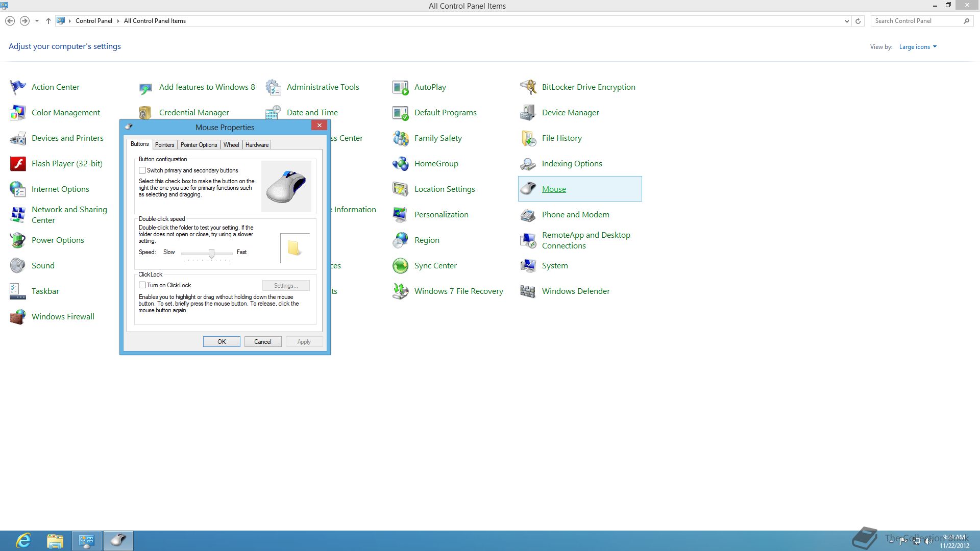Open the Action Center flag icon
The width and height of the screenshot is (980, 551).
point(18,87)
